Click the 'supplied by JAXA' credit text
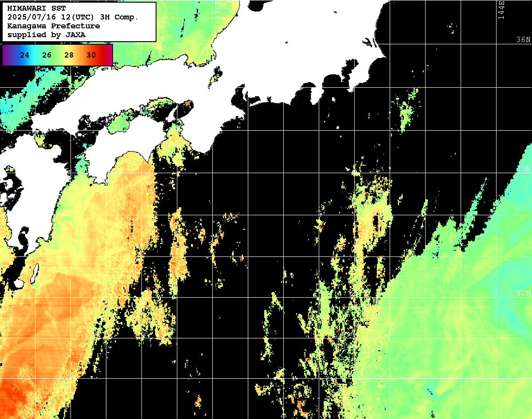The image size is (532, 419). click(47, 35)
